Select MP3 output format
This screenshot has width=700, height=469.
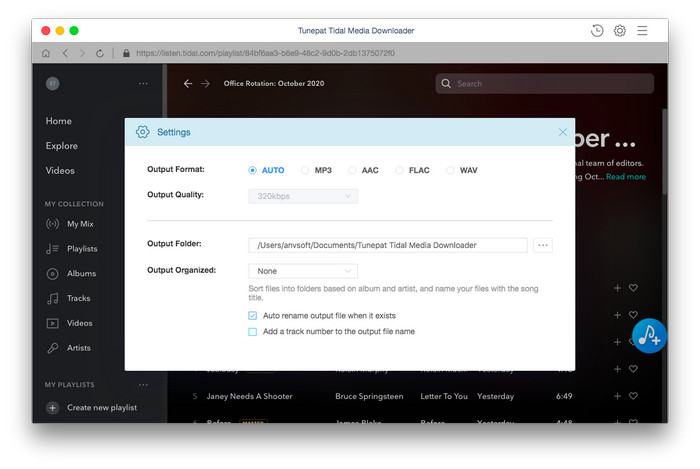[x=305, y=170]
